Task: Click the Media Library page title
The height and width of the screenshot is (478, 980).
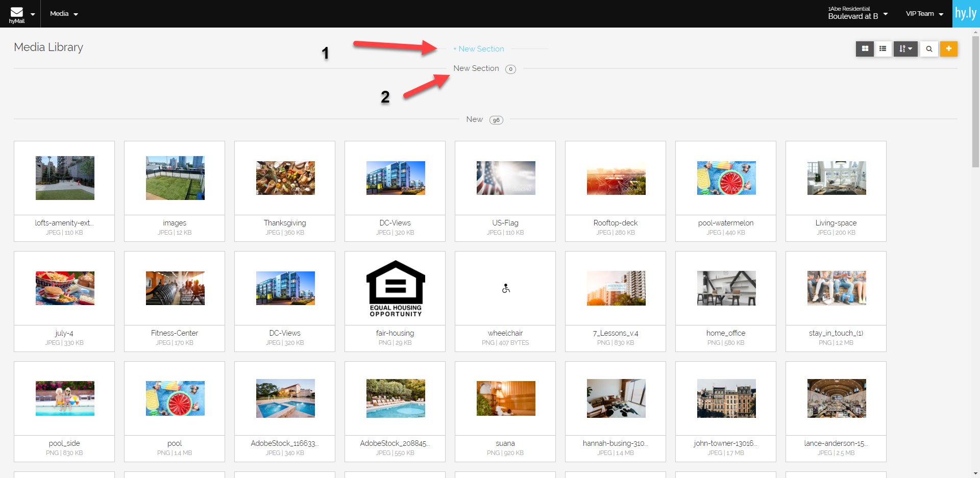Action: pyautogui.click(x=48, y=47)
